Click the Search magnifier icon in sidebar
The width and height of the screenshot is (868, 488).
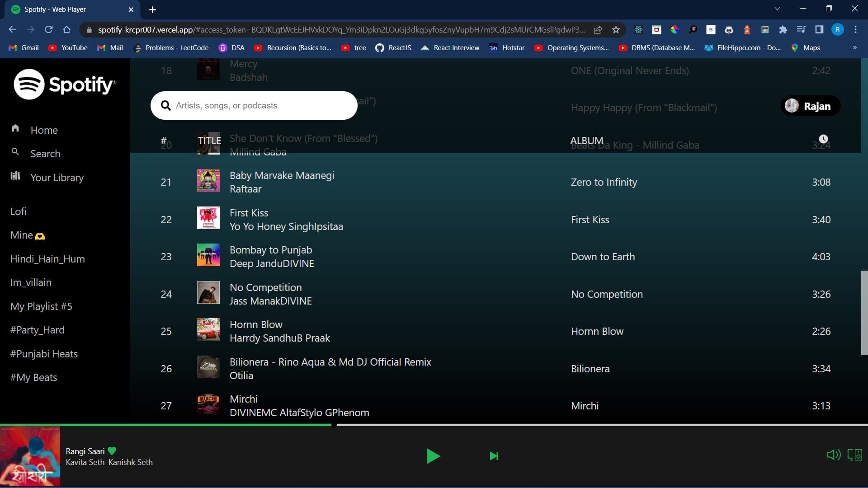pos(15,152)
